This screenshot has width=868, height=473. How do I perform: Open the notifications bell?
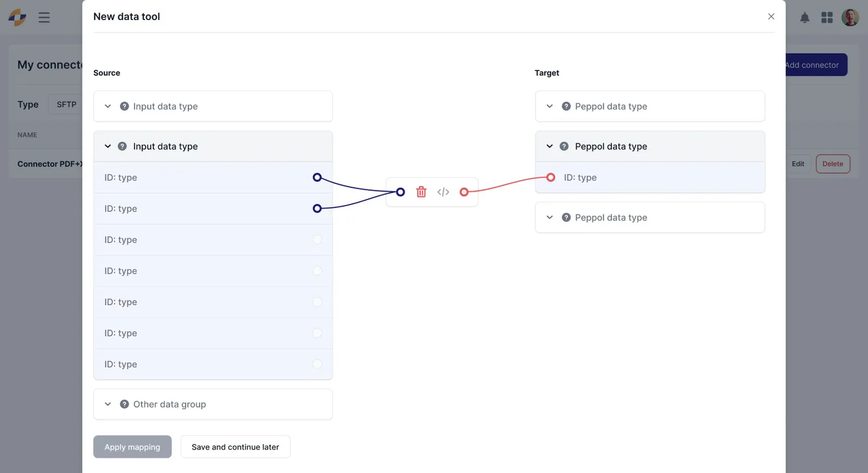click(x=805, y=17)
